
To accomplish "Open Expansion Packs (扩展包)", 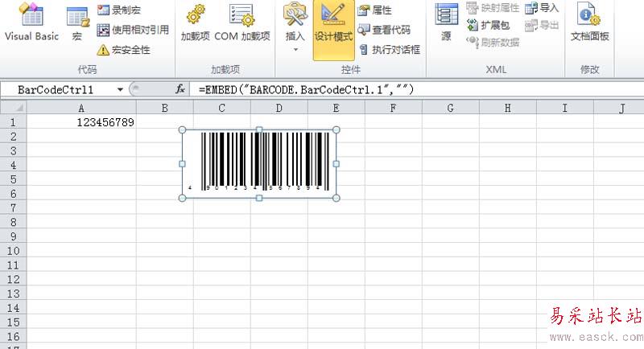I will pos(488,25).
